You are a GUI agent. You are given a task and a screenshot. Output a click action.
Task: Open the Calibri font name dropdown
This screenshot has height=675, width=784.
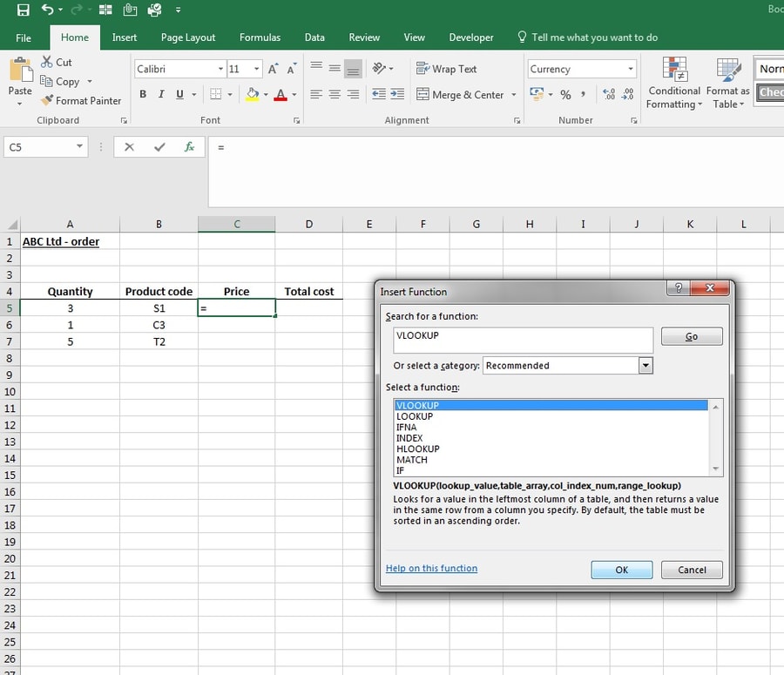click(x=220, y=69)
